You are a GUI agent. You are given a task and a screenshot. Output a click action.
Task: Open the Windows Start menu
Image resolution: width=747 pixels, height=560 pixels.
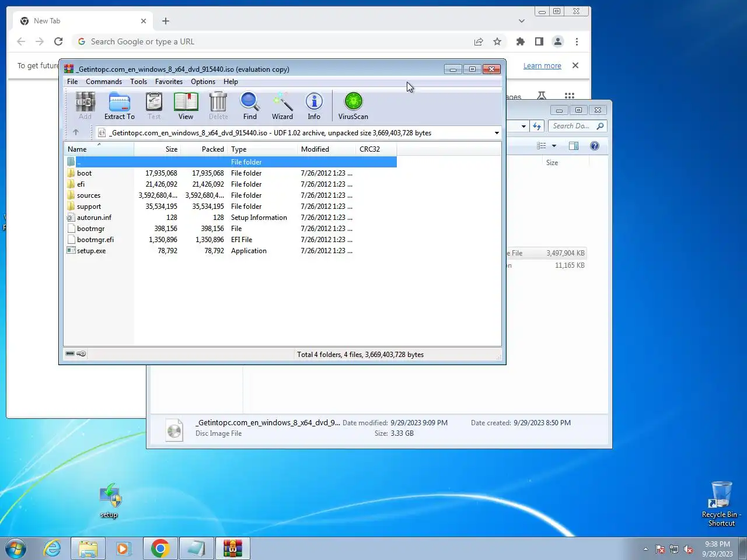(x=16, y=548)
